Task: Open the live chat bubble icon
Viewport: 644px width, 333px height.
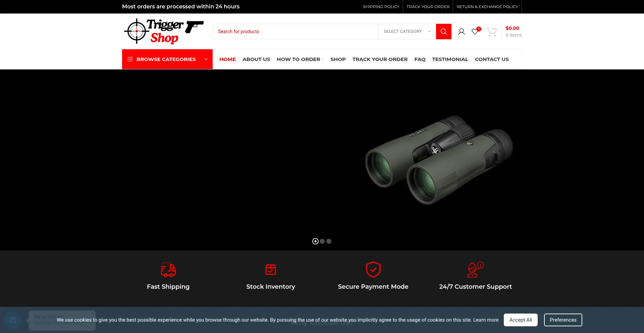Action: point(13,320)
